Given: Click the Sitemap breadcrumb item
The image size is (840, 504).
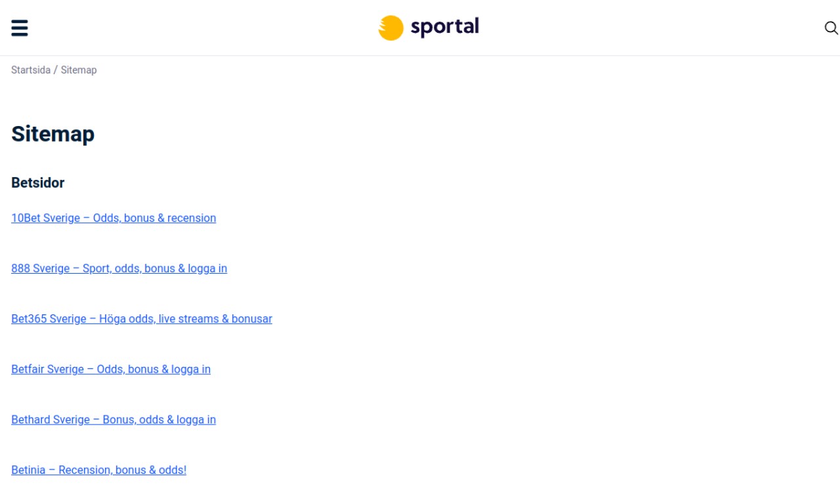Looking at the screenshot, I should 79,70.
